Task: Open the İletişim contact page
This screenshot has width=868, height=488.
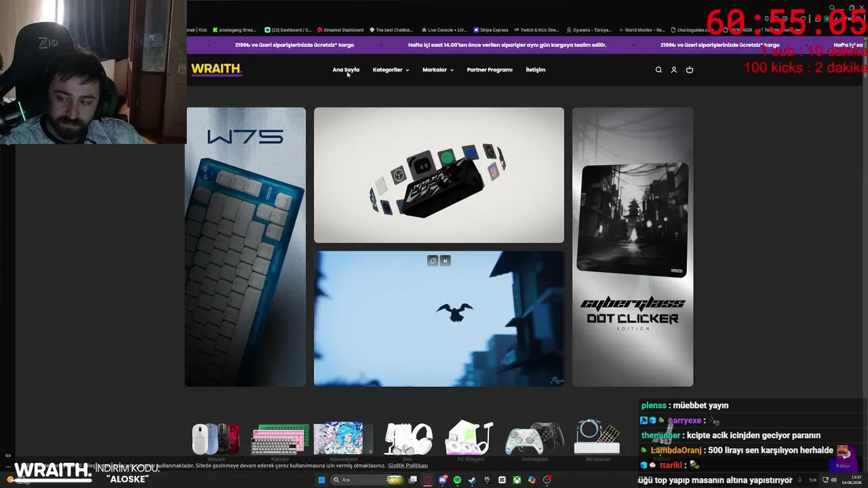Action: [536, 70]
